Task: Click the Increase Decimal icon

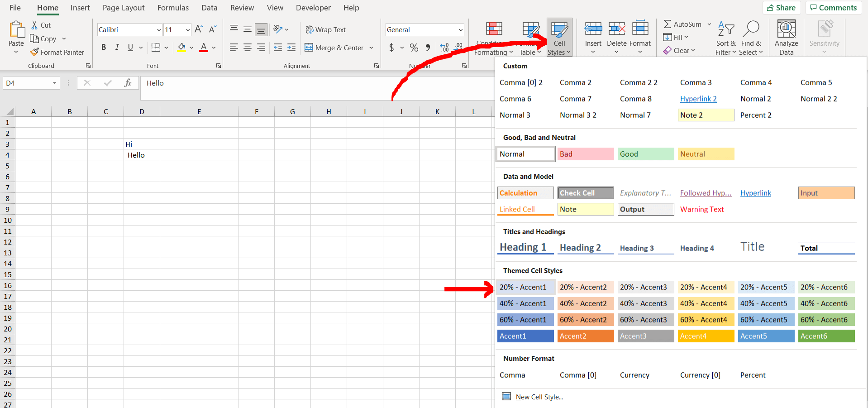Action: pyautogui.click(x=444, y=47)
